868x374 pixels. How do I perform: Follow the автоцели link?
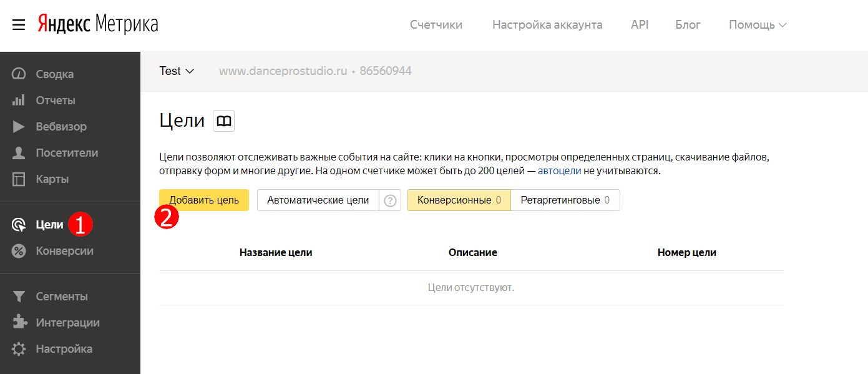(x=560, y=170)
